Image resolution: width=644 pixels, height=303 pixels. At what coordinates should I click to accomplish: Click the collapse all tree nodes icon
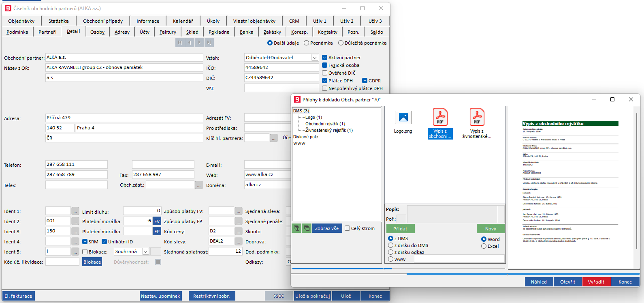point(307,228)
